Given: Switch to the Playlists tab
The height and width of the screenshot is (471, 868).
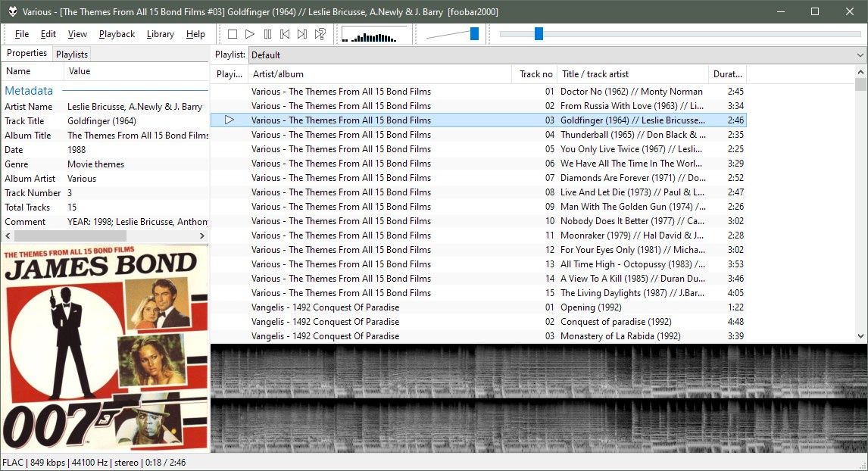Looking at the screenshot, I should (x=71, y=55).
